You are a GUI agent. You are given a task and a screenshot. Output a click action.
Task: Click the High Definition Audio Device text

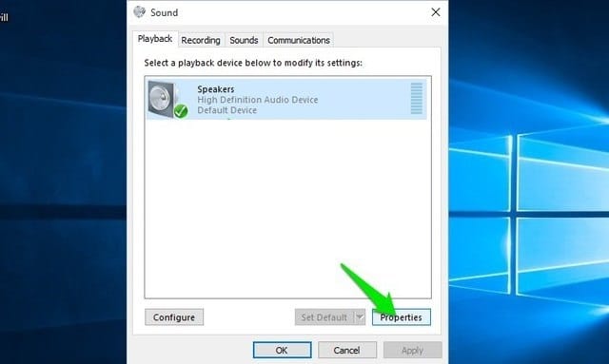pyautogui.click(x=258, y=100)
